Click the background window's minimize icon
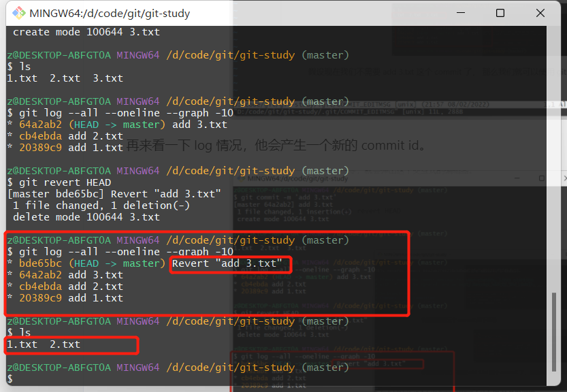Screen dimensions: 567x392 click(x=517, y=178)
